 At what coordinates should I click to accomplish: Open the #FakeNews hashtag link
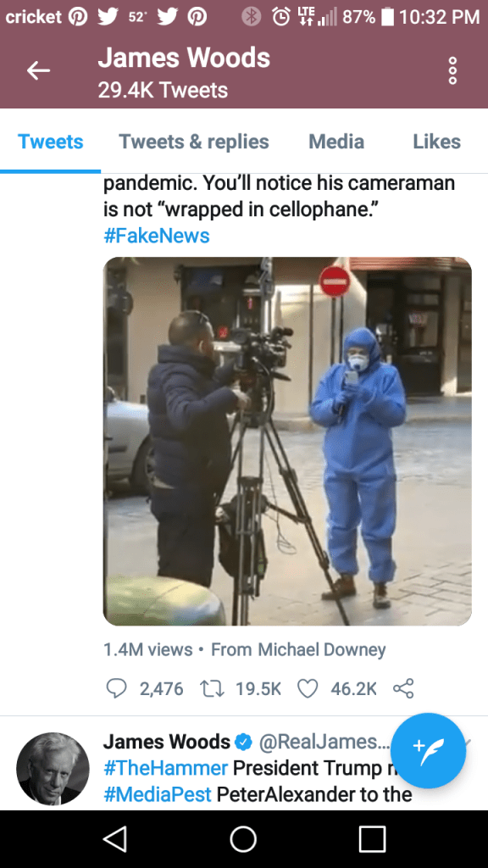(157, 236)
